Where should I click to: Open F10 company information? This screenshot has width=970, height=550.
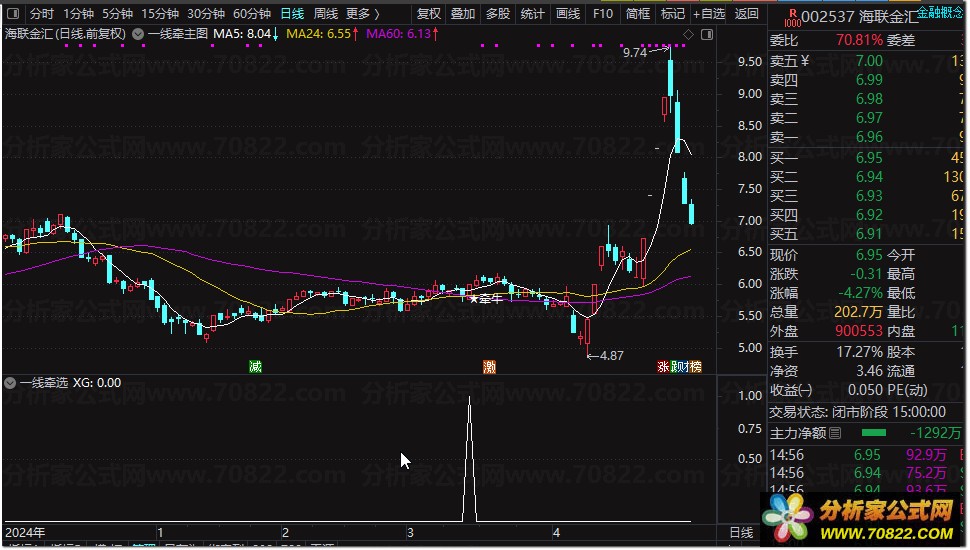[603, 14]
